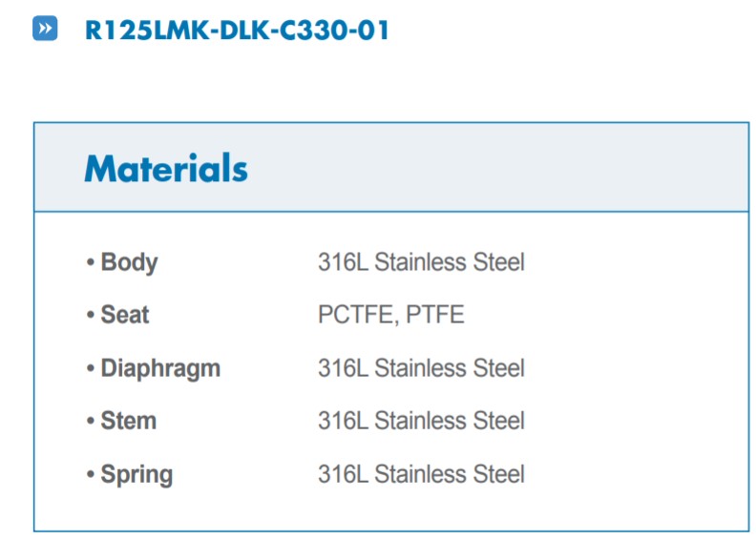Select the Body label
This screenshot has width=756, height=539.
pyautogui.click(x=129, y=262)
